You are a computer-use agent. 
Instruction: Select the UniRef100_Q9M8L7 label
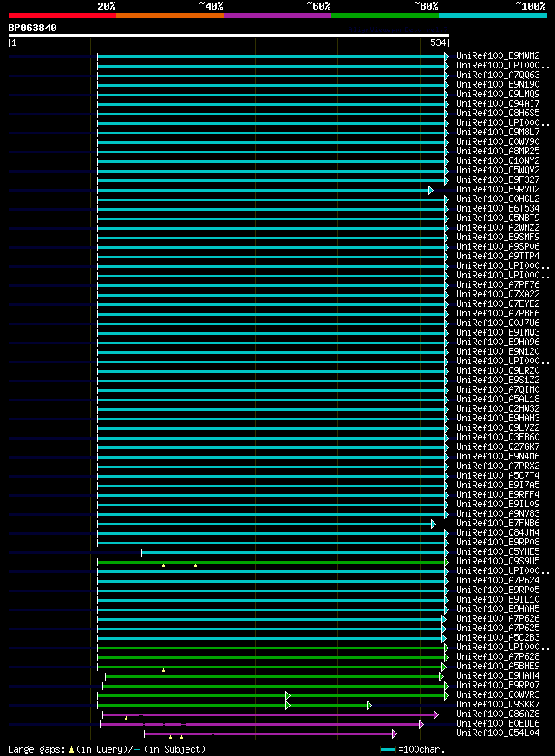click(x=498, y=132)
